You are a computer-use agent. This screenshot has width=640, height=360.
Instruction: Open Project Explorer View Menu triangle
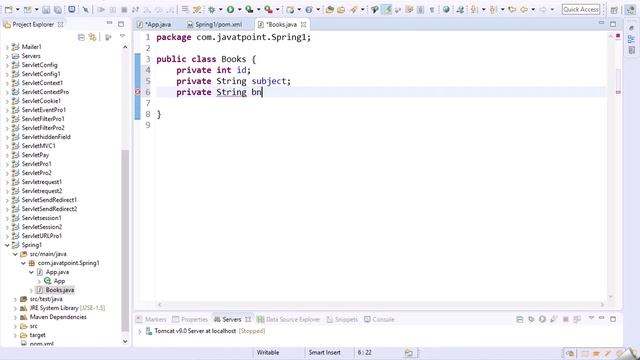122,37
